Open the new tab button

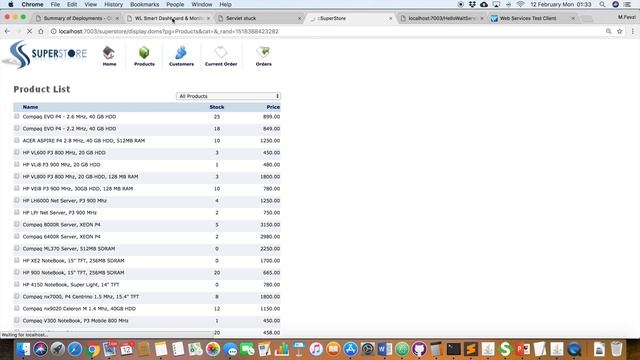(x=587, y=19)
